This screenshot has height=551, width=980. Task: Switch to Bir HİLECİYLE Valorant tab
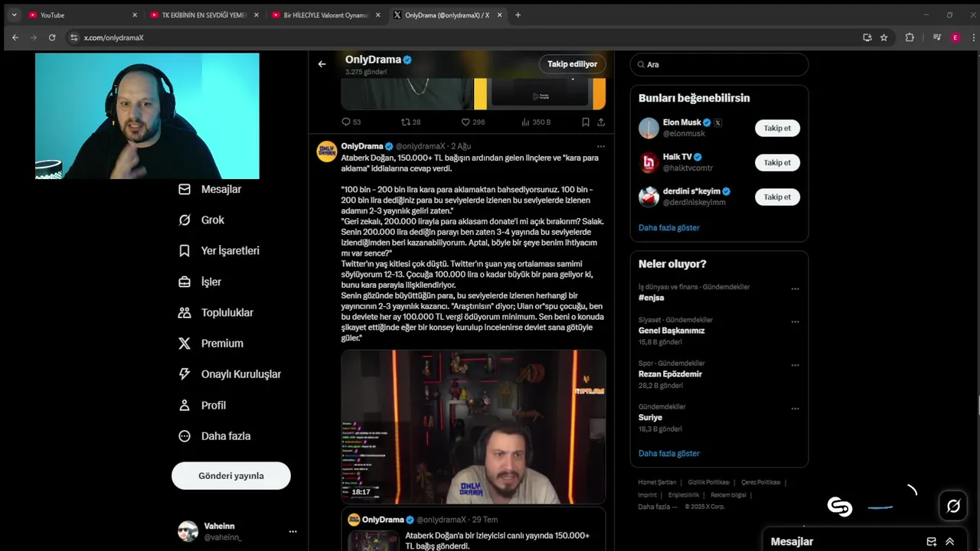point(325,15)
